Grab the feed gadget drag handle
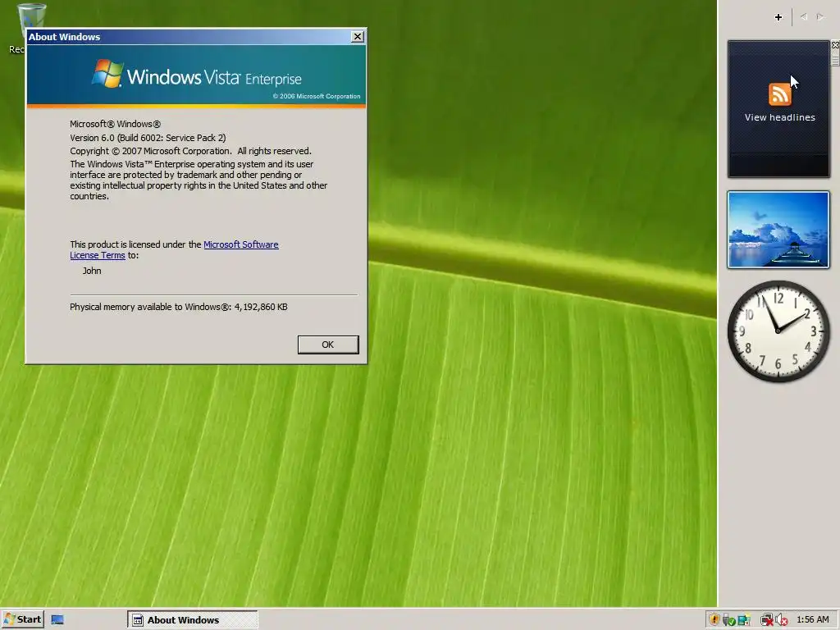 [x=835, y=58]
